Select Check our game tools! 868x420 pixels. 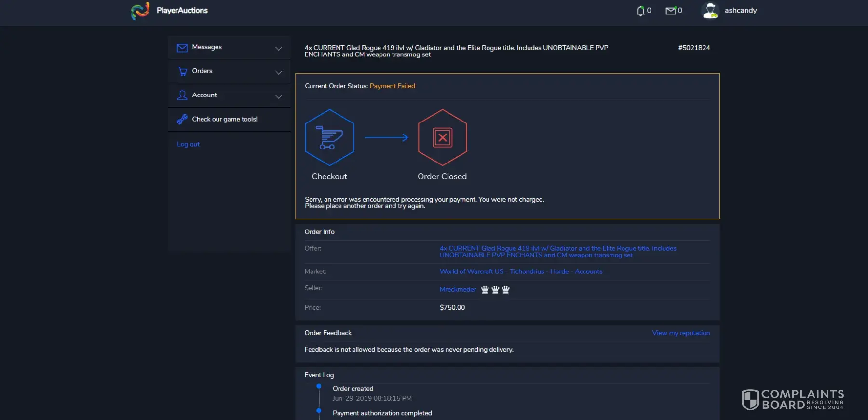(225, 120)
